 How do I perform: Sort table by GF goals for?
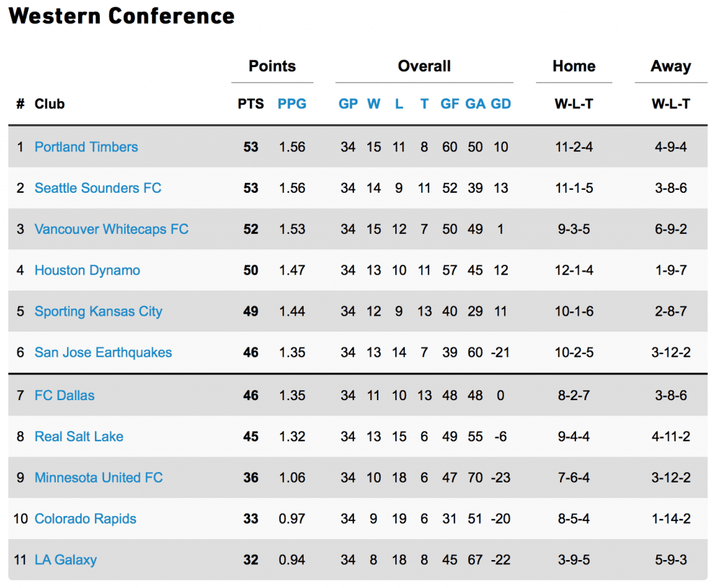pos(450,103)
